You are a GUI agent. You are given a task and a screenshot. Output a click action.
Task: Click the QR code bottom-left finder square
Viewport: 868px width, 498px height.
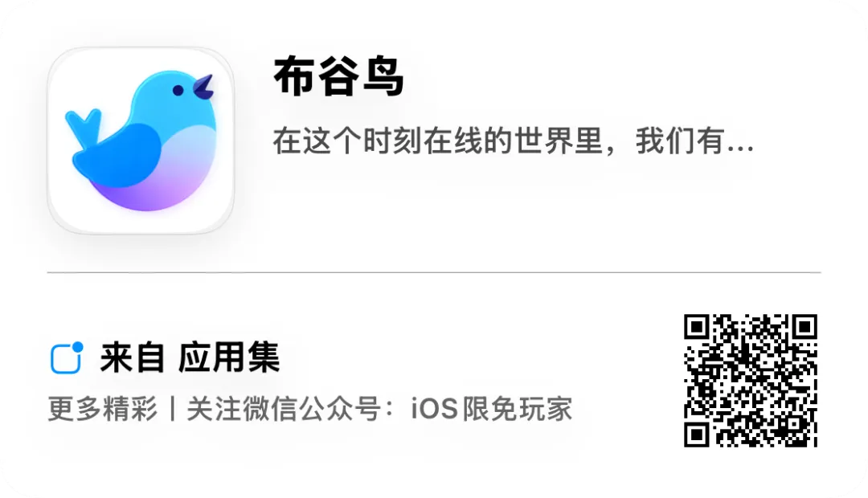point(697,435)
